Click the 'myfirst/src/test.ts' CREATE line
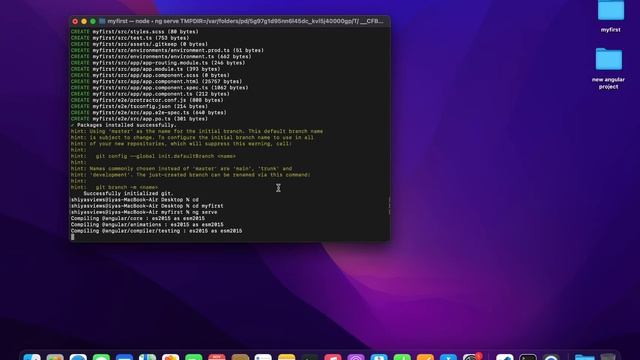This screenshot has height=360, width=640. pos(130,38)
